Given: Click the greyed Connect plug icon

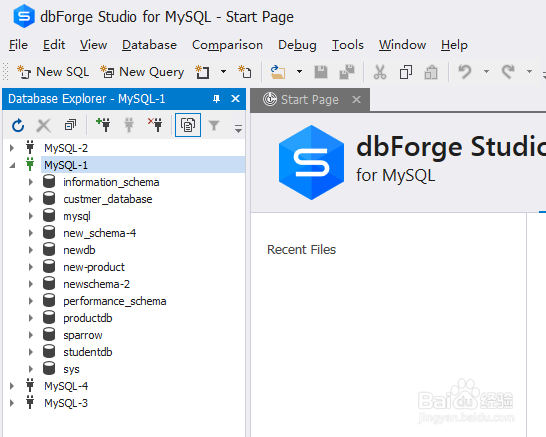Looking at the screenshot, I should pyautogui.click(x=129, y=125).
